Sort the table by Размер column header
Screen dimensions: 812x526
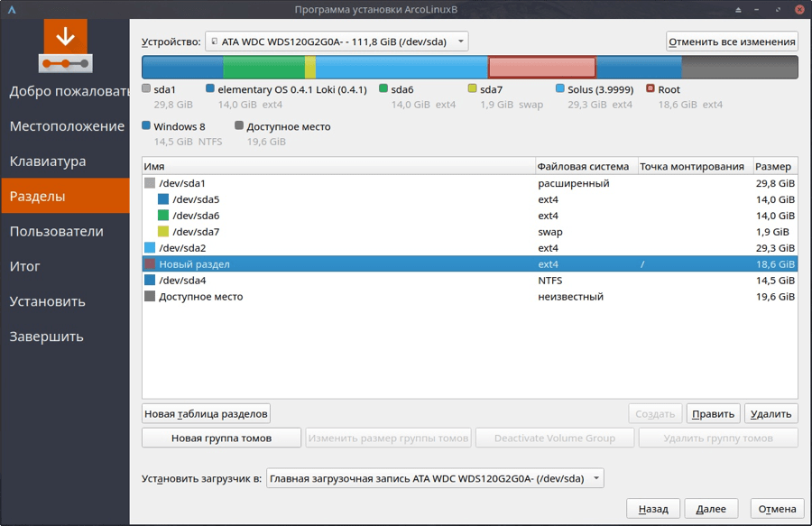pos(774,167)
